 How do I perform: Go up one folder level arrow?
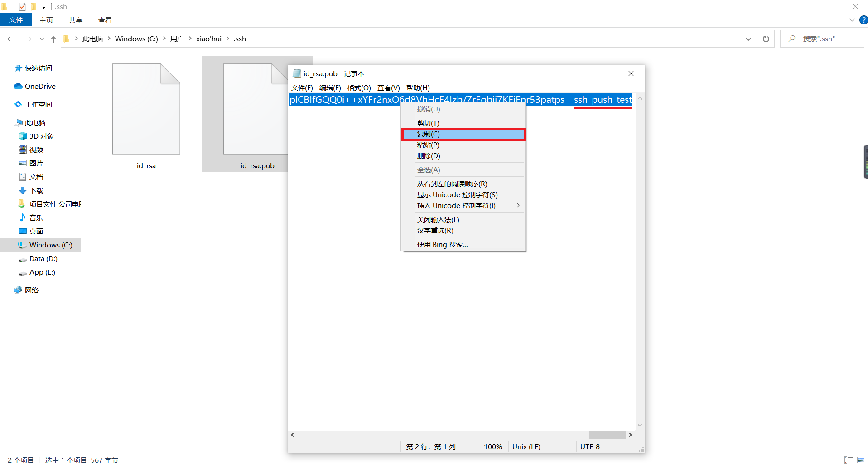pyautogui.click(x=53, y=39)
